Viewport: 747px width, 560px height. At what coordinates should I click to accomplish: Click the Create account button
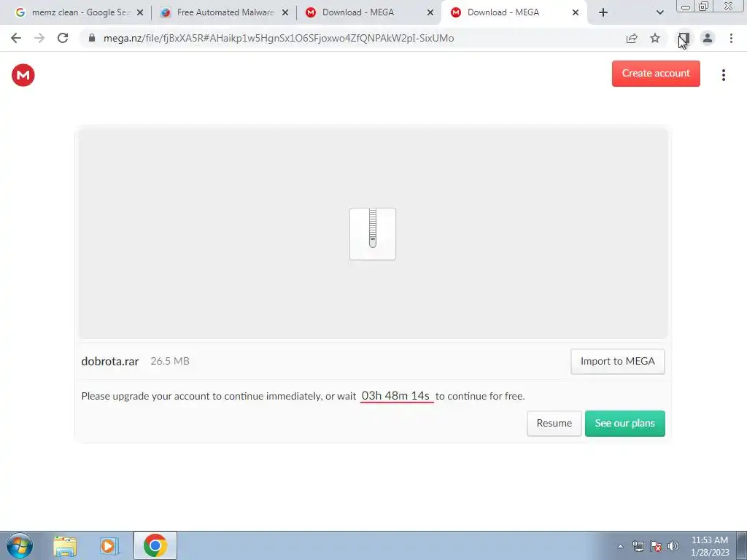tap(656, 74)
